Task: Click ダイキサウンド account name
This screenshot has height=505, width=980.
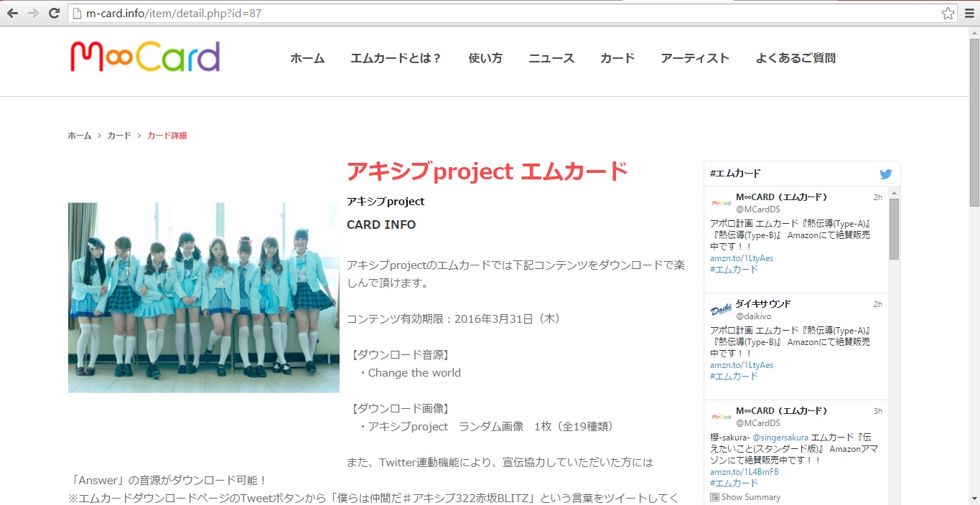Action: point(763,304)
